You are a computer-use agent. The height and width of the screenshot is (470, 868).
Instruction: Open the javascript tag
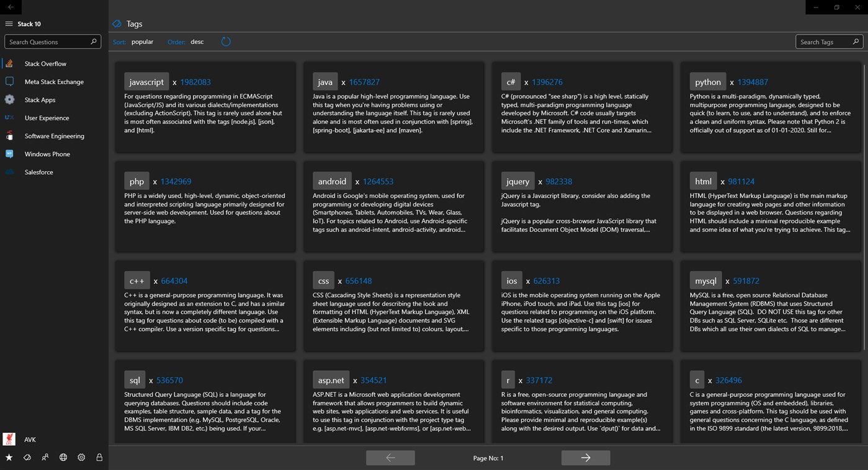[146, 82]
